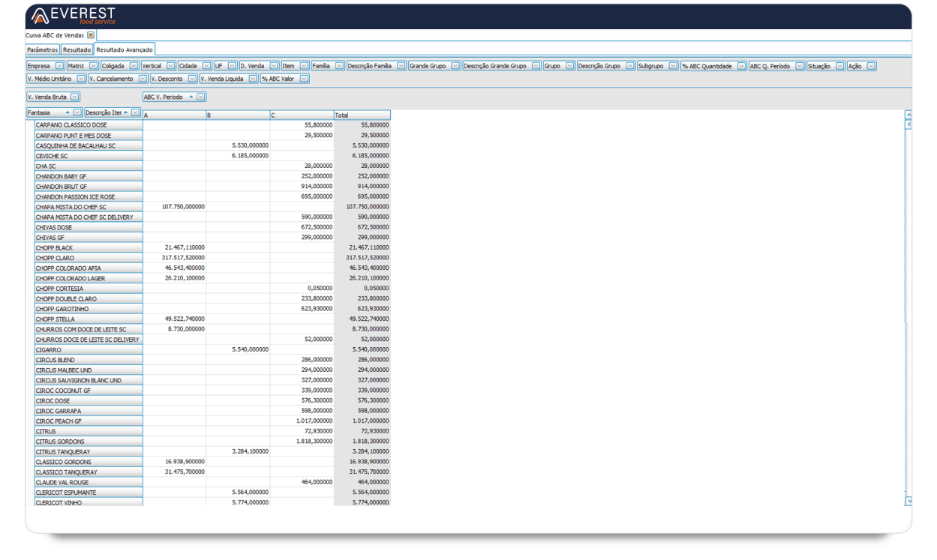Open the Item field filter dropdown

pyautogui.click(x=305, y=66)
